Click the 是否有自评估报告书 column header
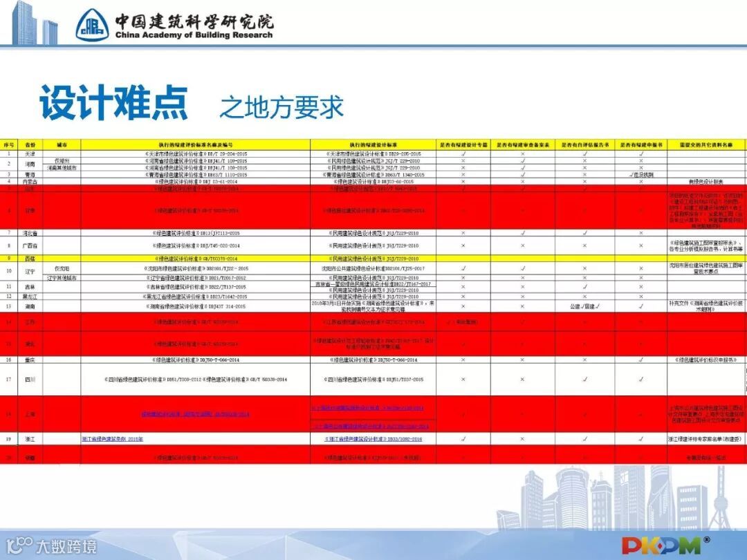This screenshot has width=747, height=560. pos(584,144)
